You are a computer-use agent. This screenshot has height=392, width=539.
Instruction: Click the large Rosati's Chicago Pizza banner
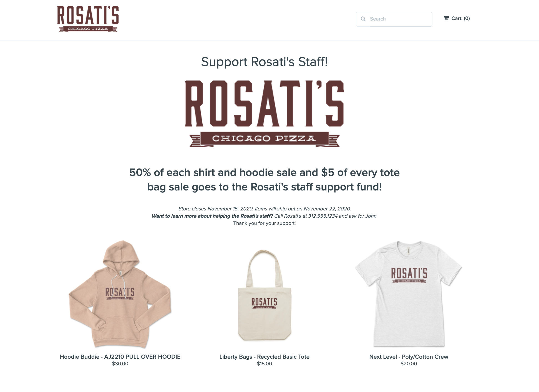(265, 114)
